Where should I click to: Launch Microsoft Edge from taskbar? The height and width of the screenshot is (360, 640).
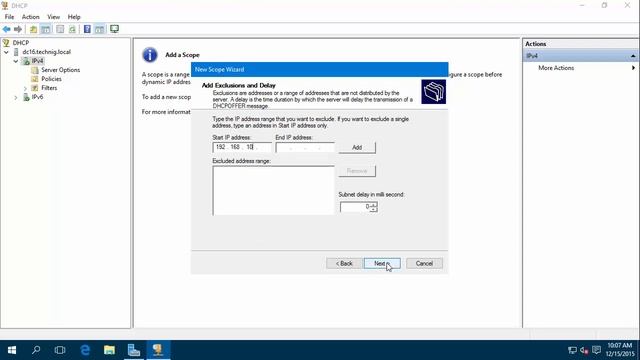tap(85, 350)
